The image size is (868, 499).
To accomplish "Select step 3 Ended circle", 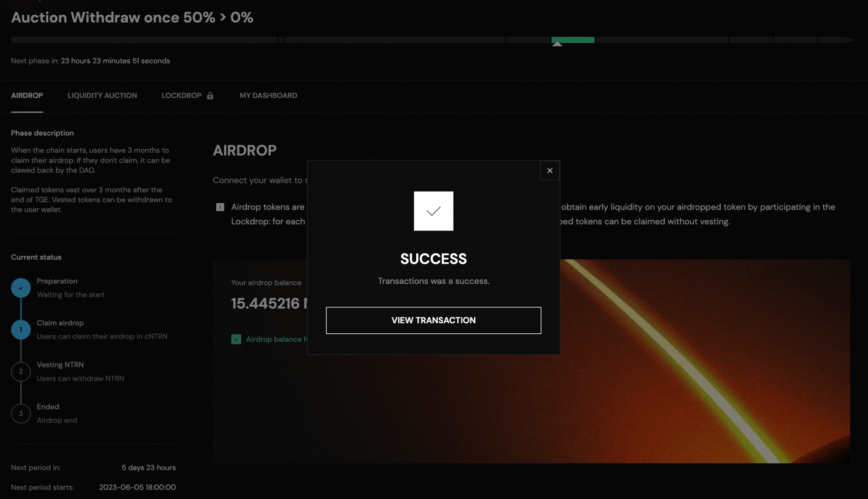I will click(21, 413).
